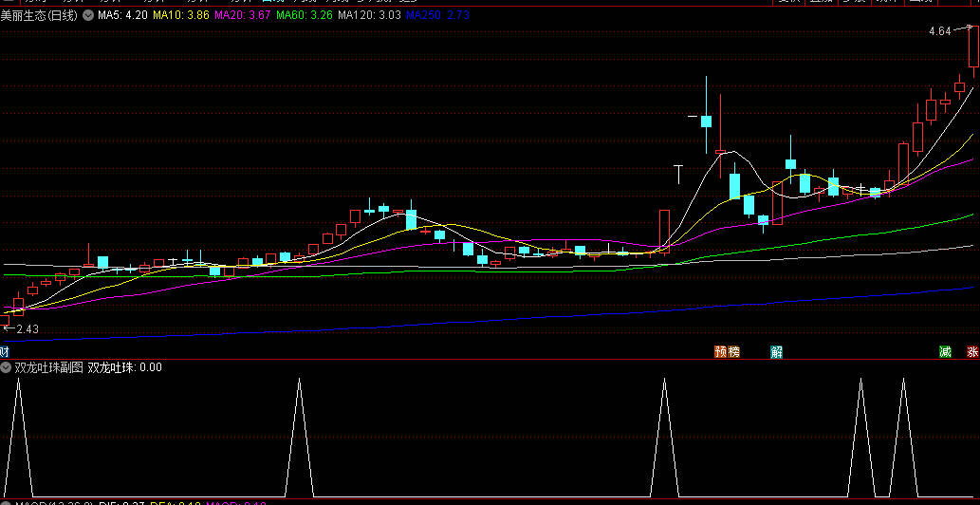
Task: Click the 财 finance marker at left
Action: [x=4, y=352]
